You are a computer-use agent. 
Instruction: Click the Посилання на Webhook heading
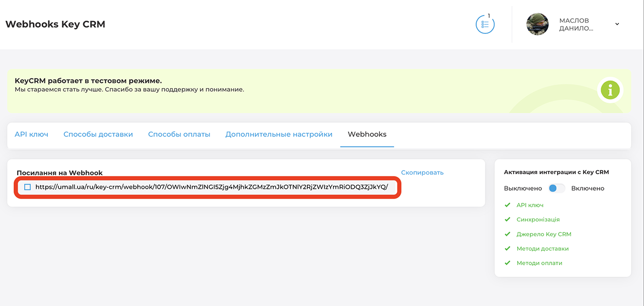tap(59, 173)
